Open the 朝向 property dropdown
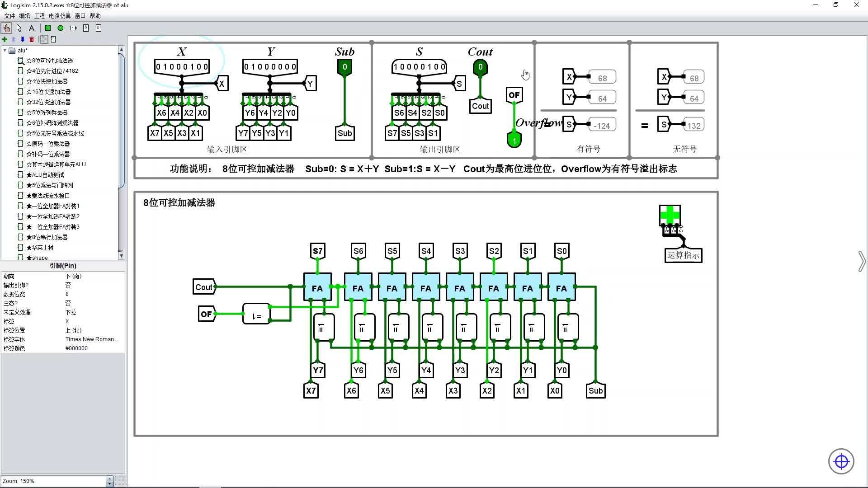 [94, 276]
